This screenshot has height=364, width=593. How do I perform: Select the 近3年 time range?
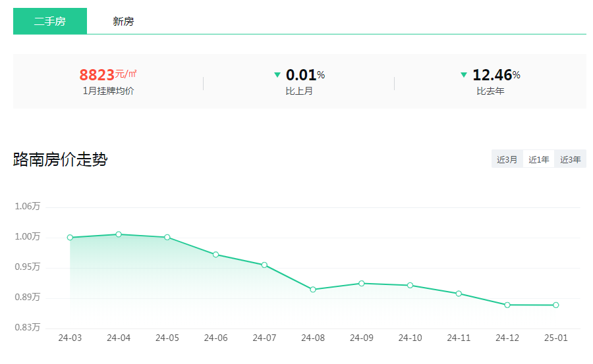click(570, 159)
